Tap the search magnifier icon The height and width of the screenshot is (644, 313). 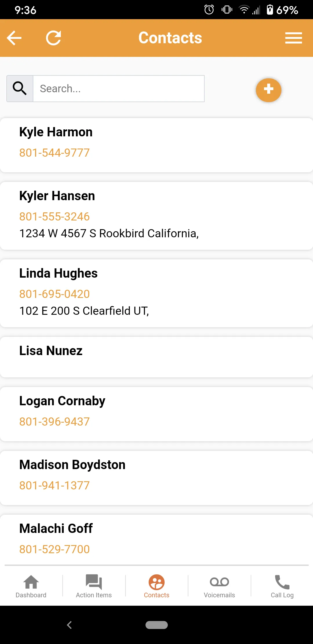20,88
